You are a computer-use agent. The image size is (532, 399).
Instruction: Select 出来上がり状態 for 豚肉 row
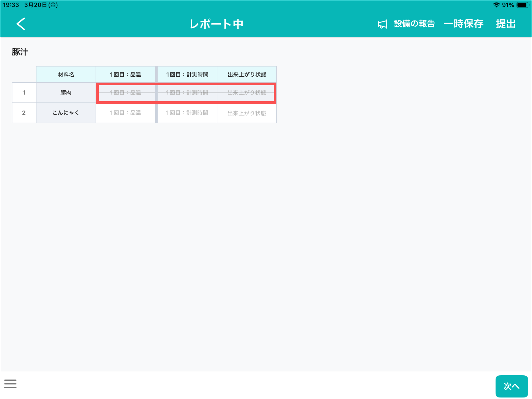tap(247, 93)
